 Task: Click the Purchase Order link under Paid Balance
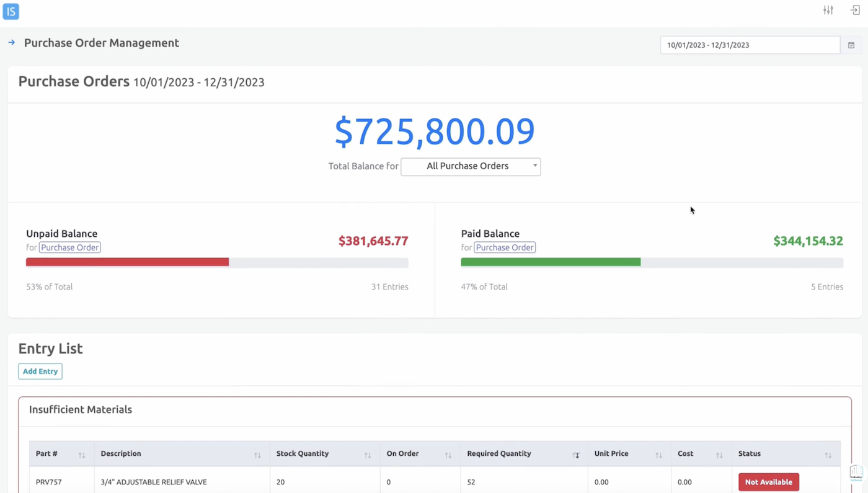[x=505, y=247]
